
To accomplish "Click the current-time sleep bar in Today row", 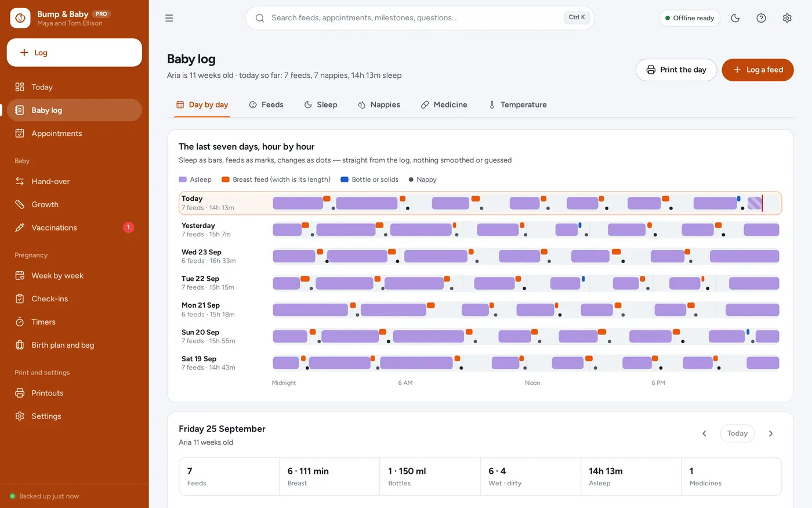I will point(755,203).
